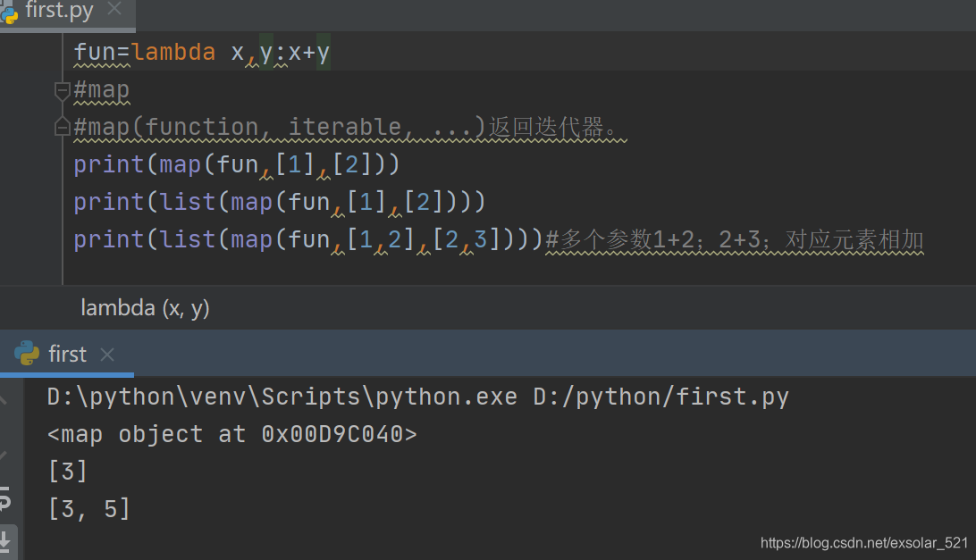Click the lambda (x, y) breadcrumb
Viewport: 976px width, 560px height.
145,308
